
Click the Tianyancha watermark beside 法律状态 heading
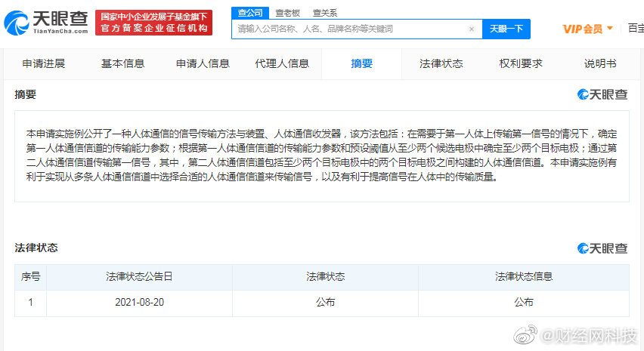[x=602, y=248]
